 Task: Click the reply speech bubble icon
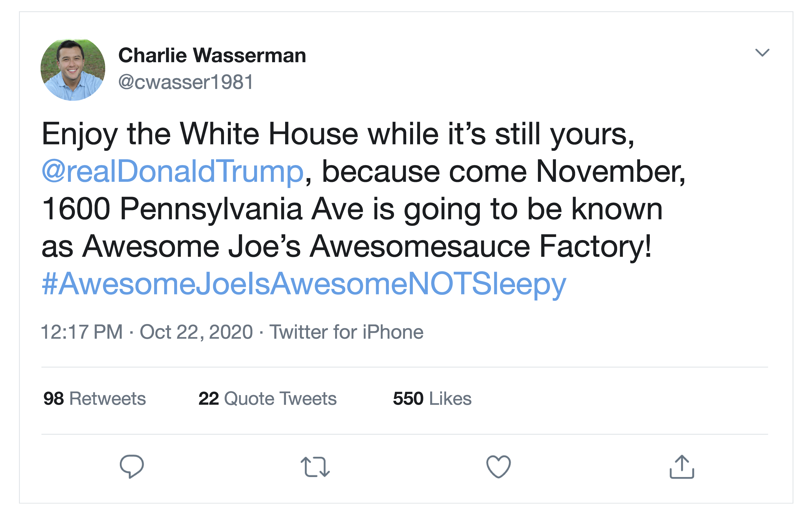pos(132,466)
